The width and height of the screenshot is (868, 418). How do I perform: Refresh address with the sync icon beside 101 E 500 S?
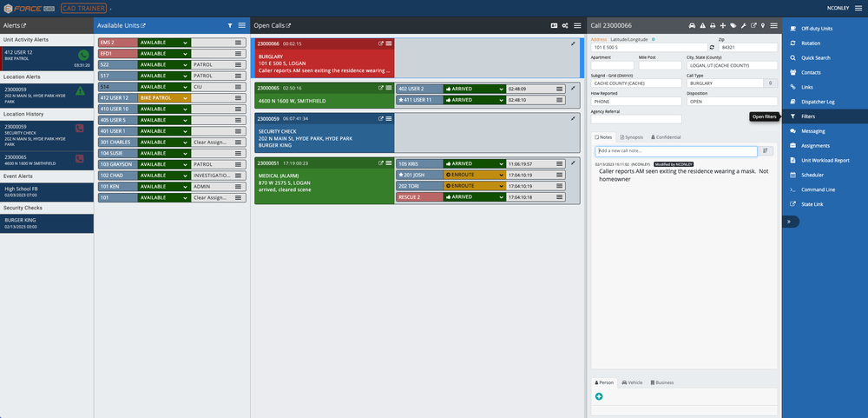712,48
